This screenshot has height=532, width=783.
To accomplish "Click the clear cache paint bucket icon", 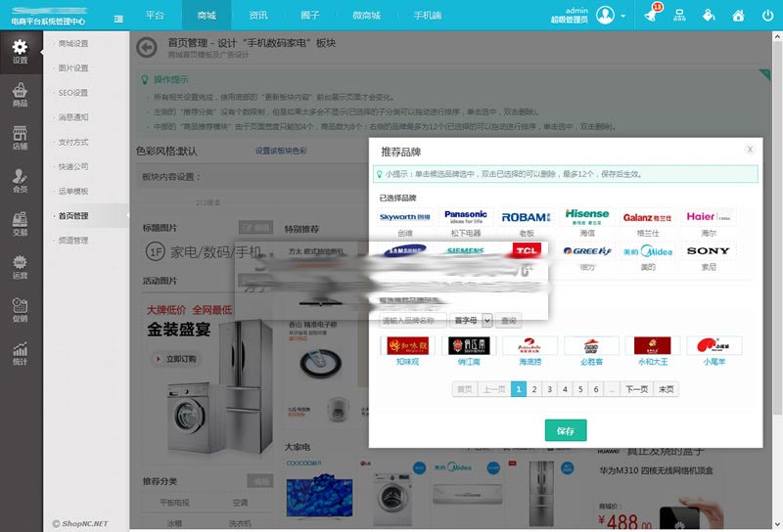I will click(x=709, y=16).
